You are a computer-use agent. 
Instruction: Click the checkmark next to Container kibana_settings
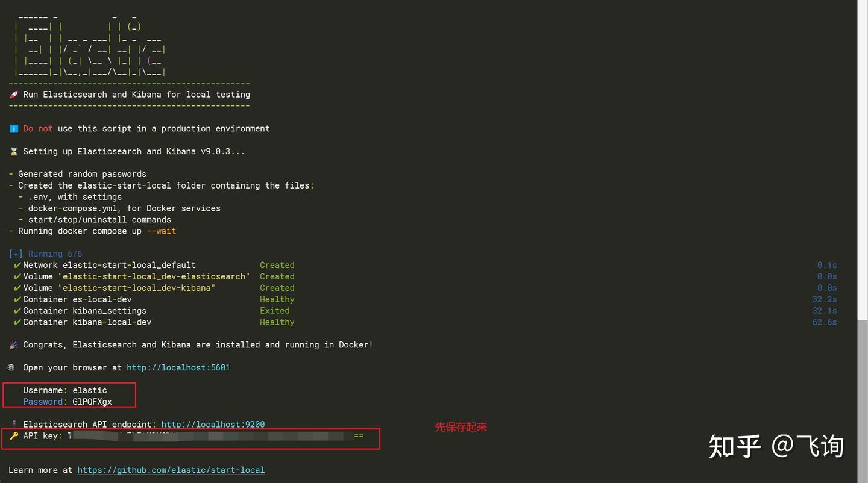[17, 310]
